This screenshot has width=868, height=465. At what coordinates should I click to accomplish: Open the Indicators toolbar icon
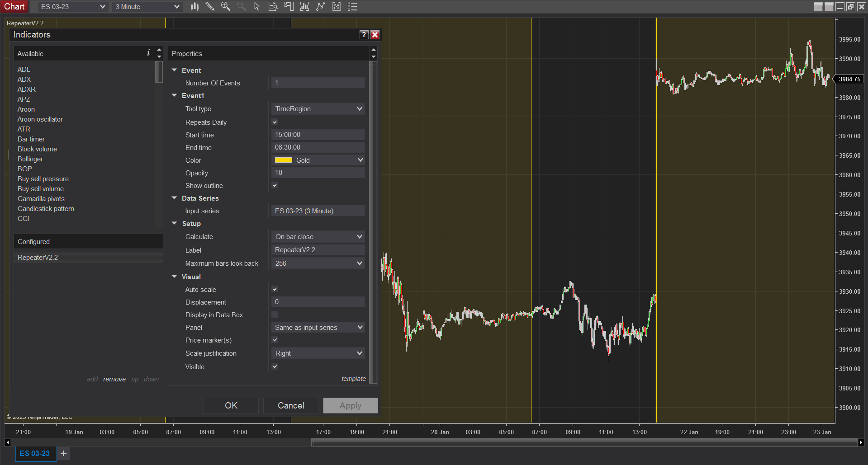[304, 6]
